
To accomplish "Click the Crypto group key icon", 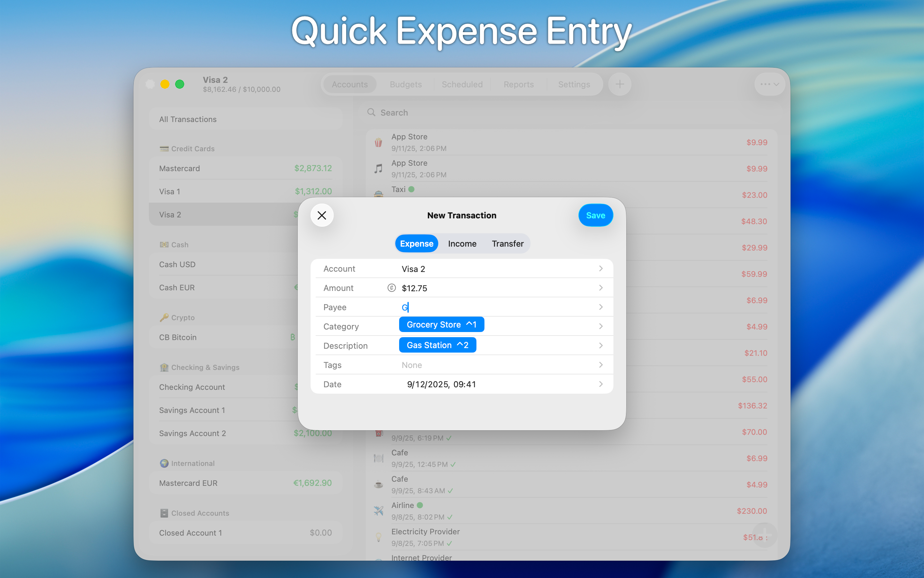I will coord(164,317).
